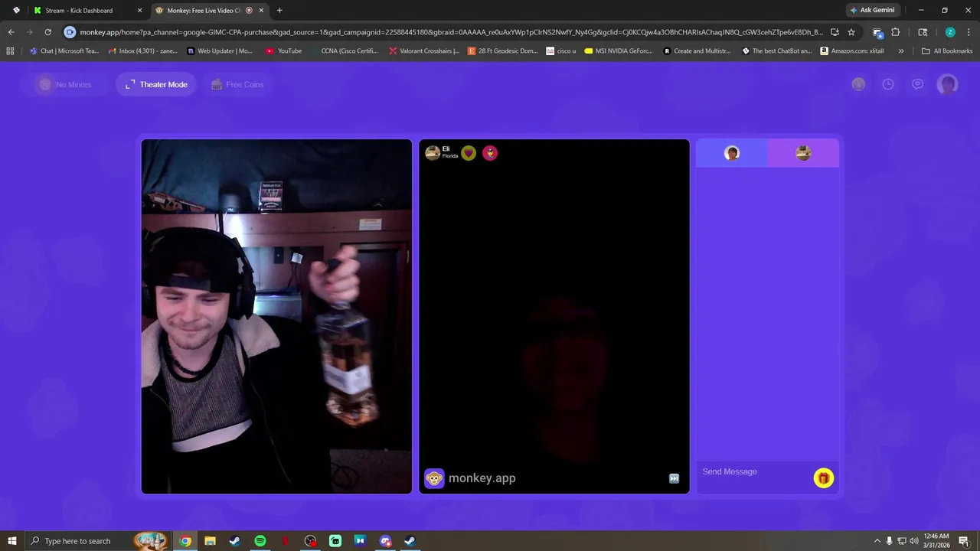The image size is (980, 551).
Task: Skip to the next video match
Action: 674,478
